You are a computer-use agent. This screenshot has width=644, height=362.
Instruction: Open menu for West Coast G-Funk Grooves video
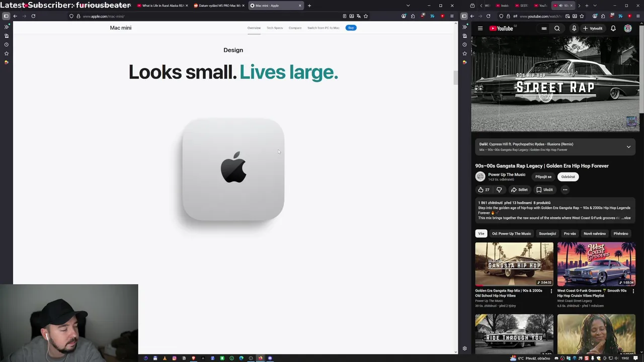coord(633,291)
